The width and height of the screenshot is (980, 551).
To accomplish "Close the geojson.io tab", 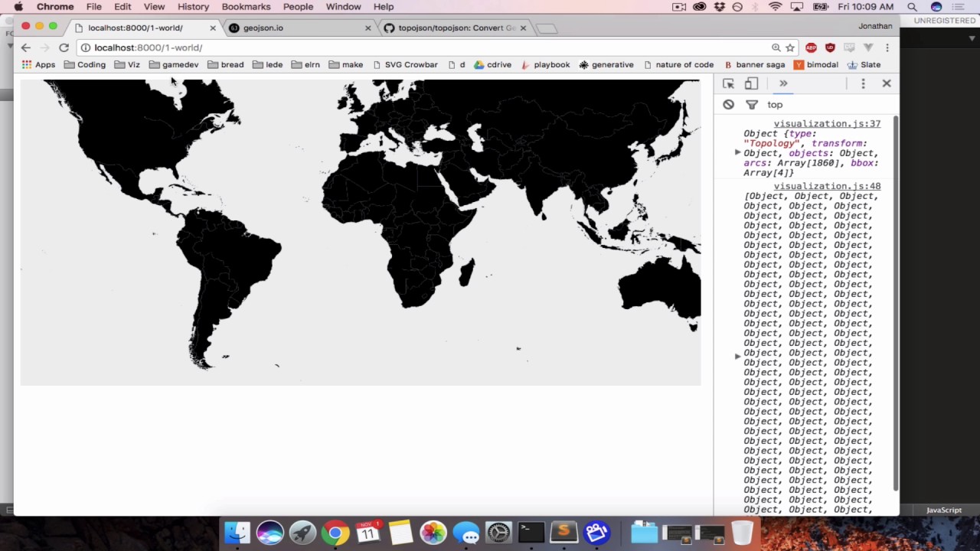I will (367, 28).
